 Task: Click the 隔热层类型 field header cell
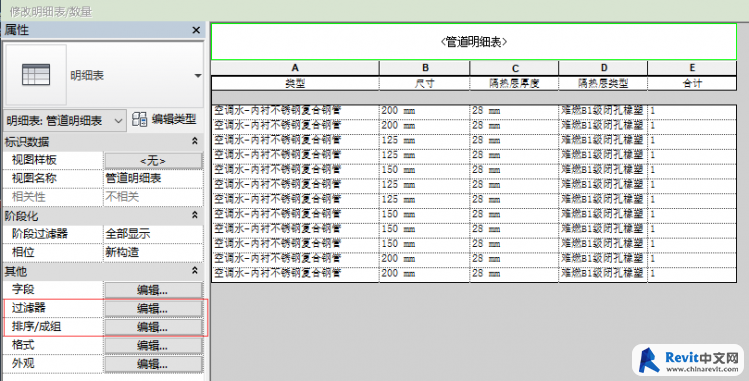coord(603,84)
